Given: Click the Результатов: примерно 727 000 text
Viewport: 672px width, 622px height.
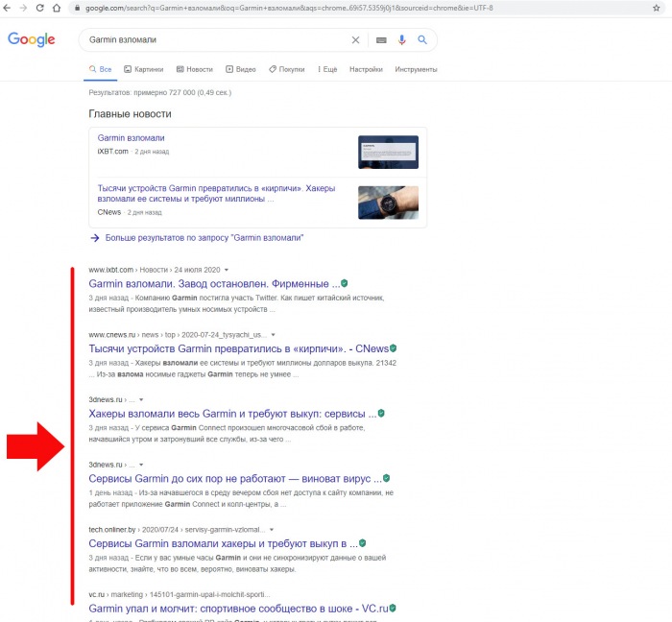Looking at the screenshot, I should (160, 92).
